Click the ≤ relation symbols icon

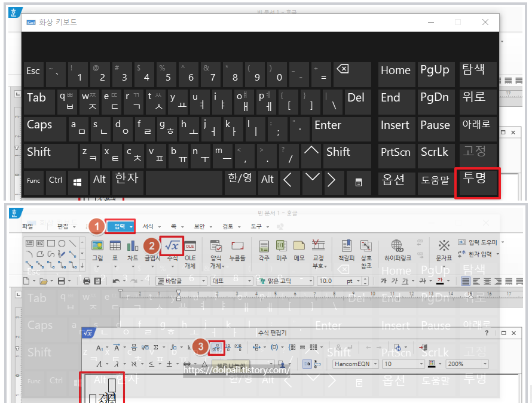(151, 364)
